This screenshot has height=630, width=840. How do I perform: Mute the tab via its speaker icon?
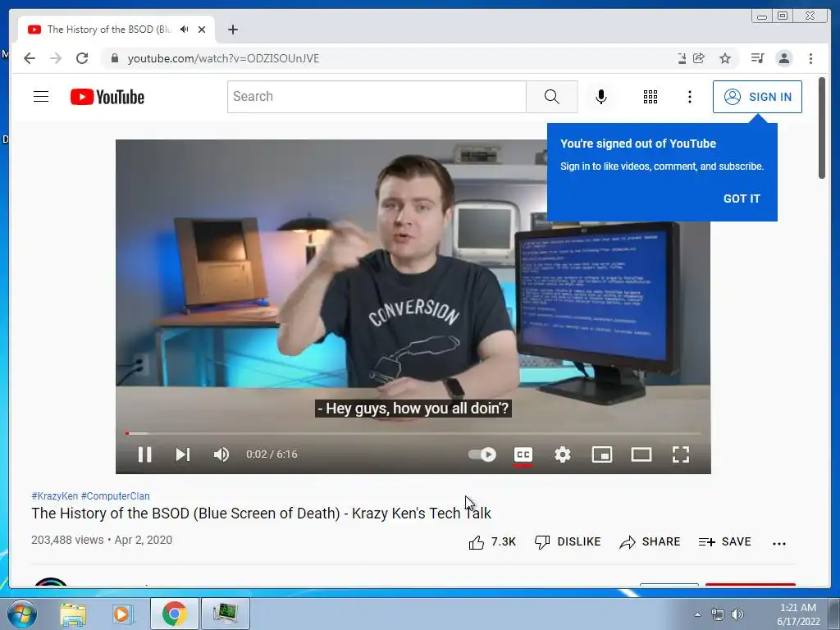(x=185, y=29)
